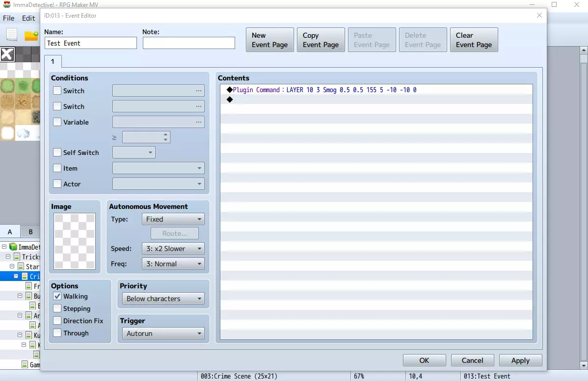Switch to tileset tab B
The image size is (588, 381).
click(30, 231)
